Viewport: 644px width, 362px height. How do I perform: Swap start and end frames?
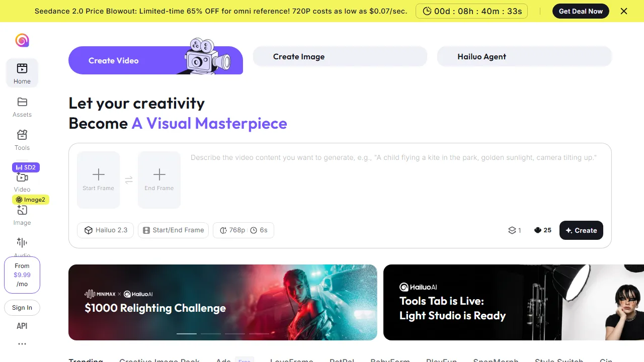coord(129,180)
